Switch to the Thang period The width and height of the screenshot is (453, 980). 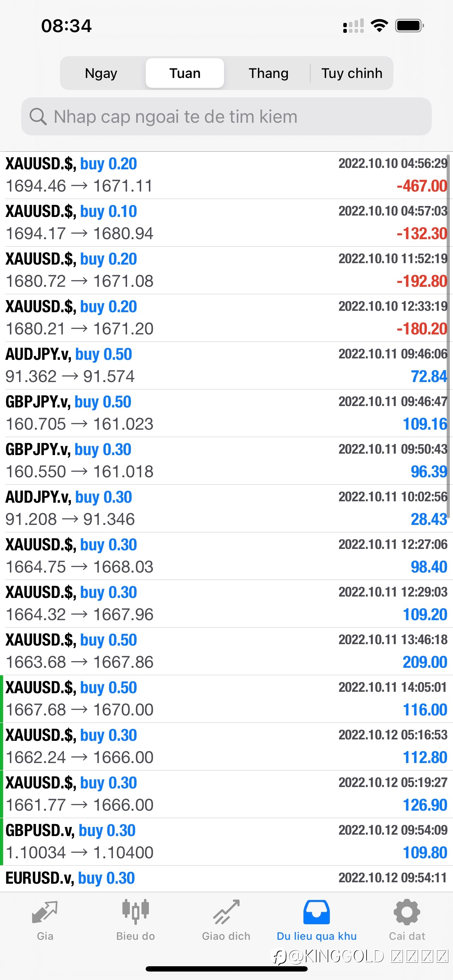[268, 73]
